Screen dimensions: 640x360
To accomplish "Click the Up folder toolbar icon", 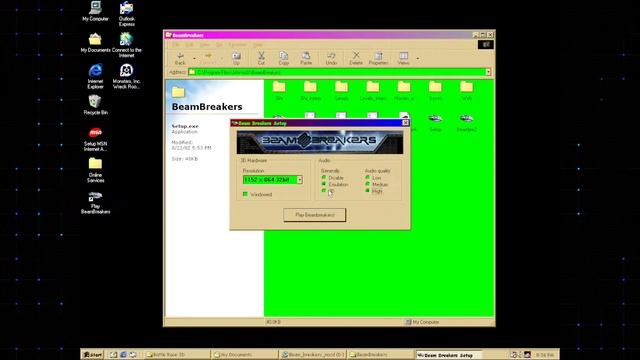I will (236, 58).
